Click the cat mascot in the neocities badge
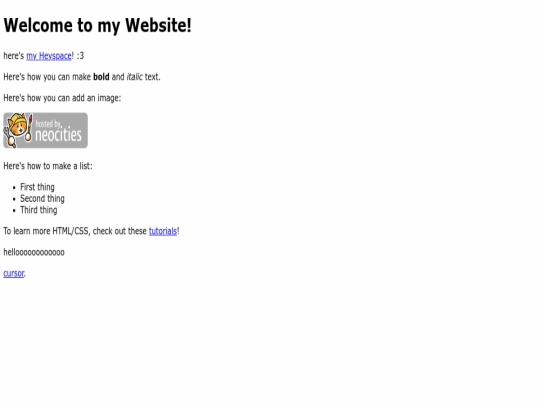Viewport: 540px width, 405px height. click(x=18, y=130)
